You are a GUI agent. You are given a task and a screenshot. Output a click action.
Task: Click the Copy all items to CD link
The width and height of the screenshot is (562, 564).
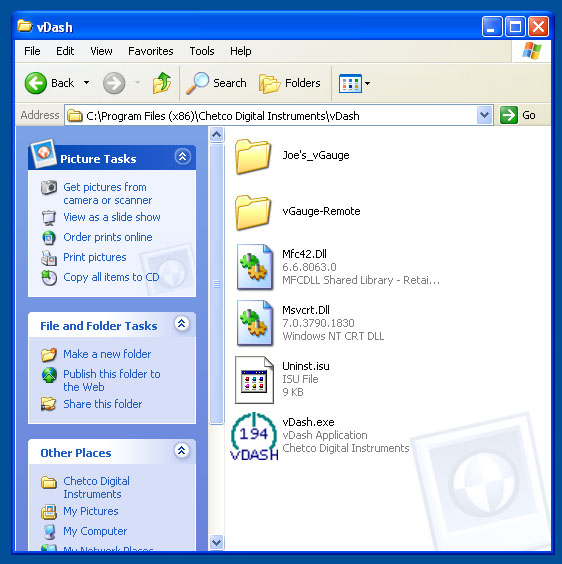pyautogui.click(x=111, y=278)
